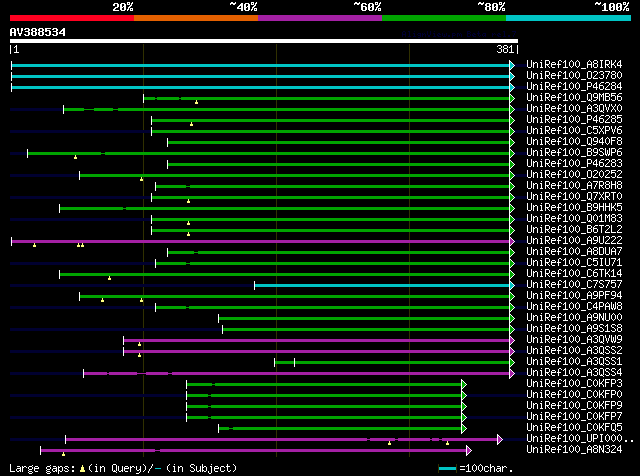Click the yellow gap marker under Q9MB56 alignment
640x476 pixels.
tap(196, 102)
